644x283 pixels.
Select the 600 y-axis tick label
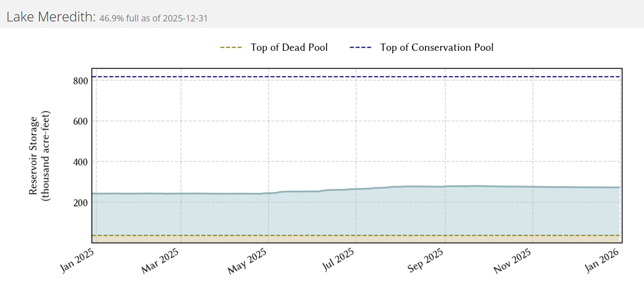click(80, 121)
